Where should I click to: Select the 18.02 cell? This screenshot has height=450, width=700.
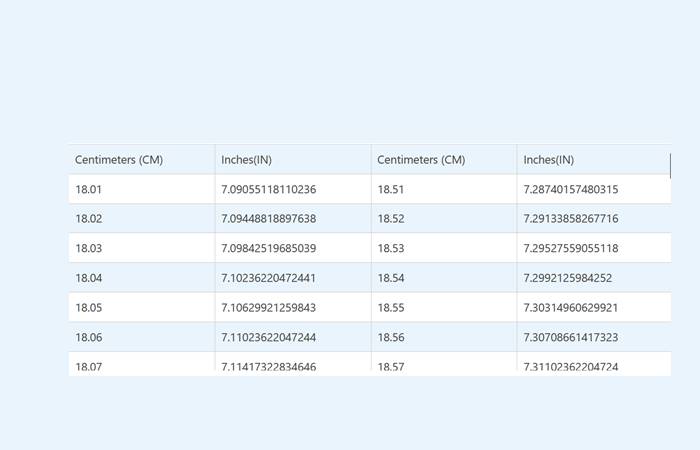tap(142, 219)
